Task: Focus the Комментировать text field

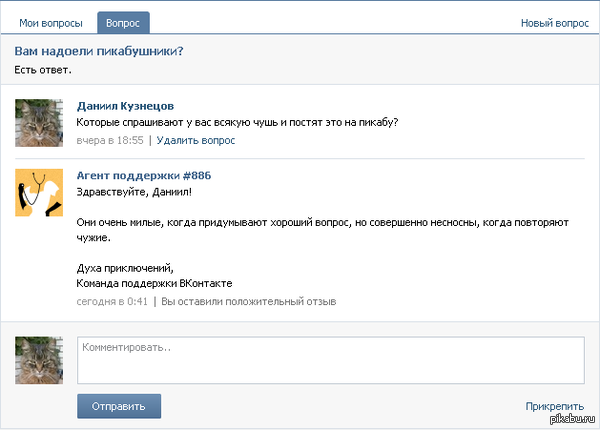Action: click(x=330, y=360)
